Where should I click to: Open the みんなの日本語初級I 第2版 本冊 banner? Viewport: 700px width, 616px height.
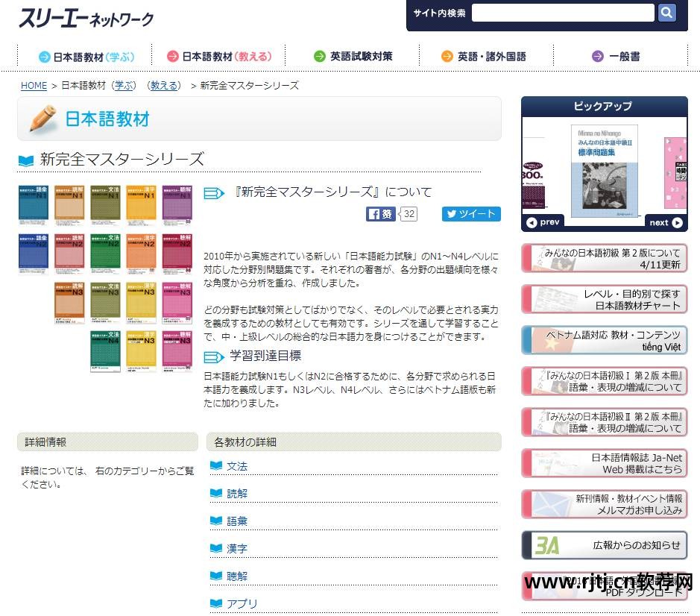tap(605, 382)
